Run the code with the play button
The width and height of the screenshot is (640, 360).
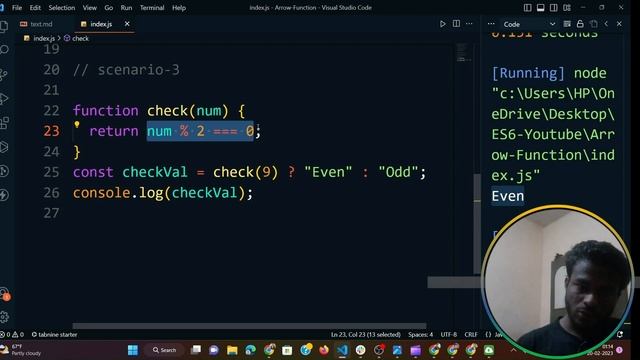click(443, 24)
